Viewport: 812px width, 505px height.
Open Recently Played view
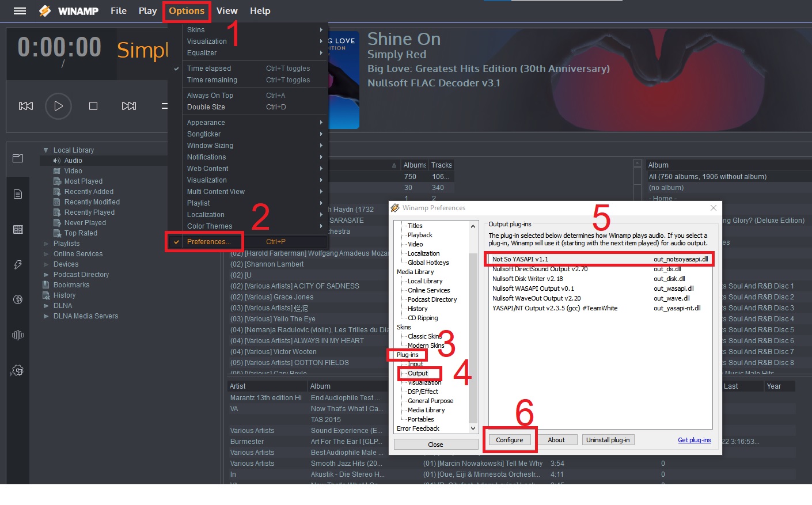pos(89,212)
